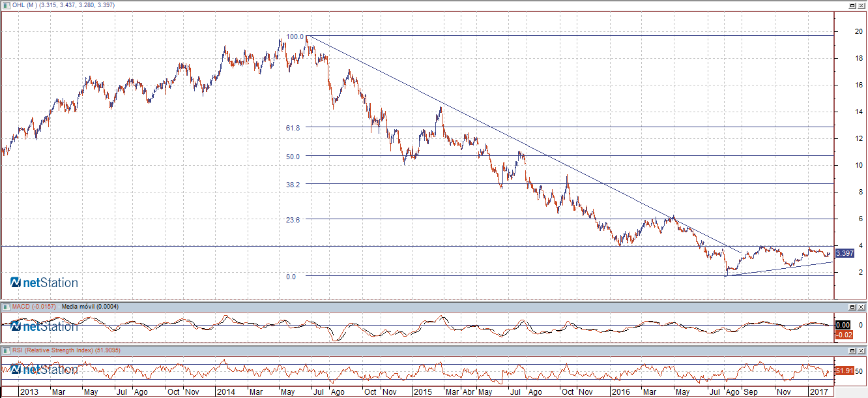
Task: Maximize the OHL price chart panel
Action: pos(852,5)
